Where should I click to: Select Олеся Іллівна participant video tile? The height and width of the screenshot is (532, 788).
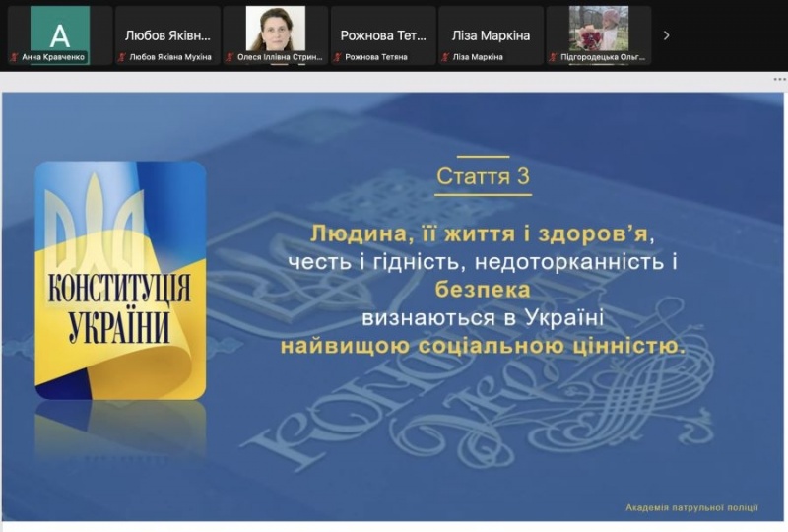276,35
